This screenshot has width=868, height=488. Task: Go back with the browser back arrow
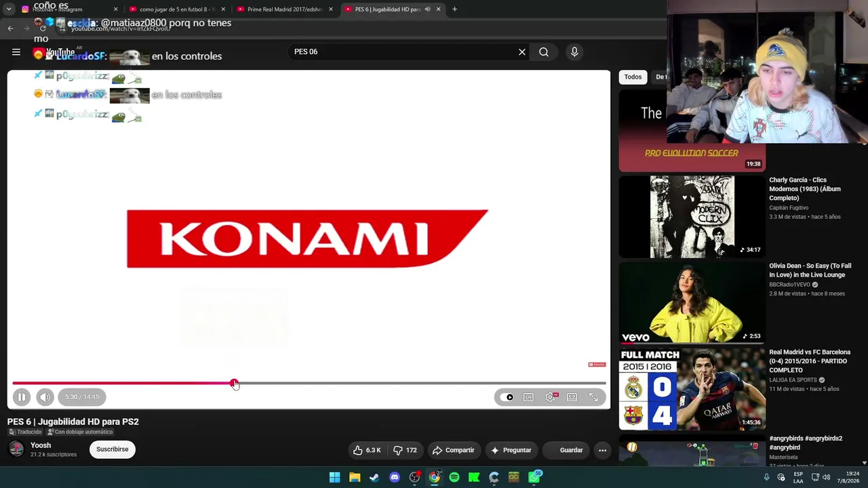[x=10, y=28]
